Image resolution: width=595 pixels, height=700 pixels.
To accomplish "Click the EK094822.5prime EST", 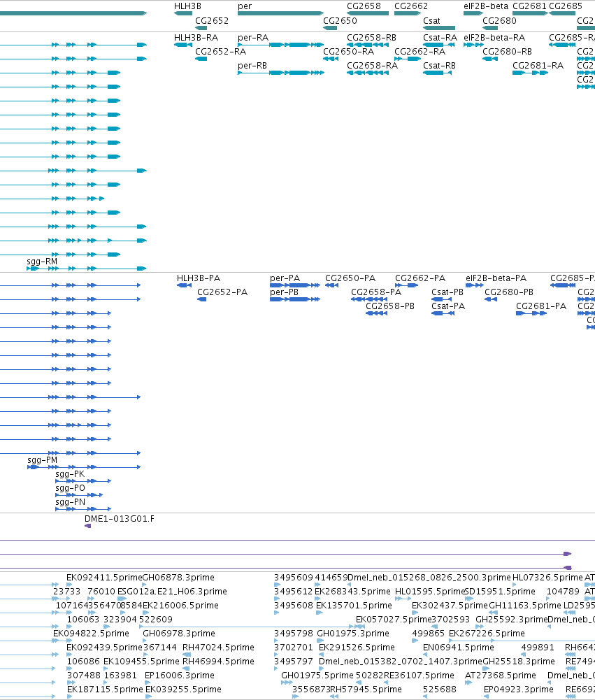I will pyautogui.click(x=56, y=641).
